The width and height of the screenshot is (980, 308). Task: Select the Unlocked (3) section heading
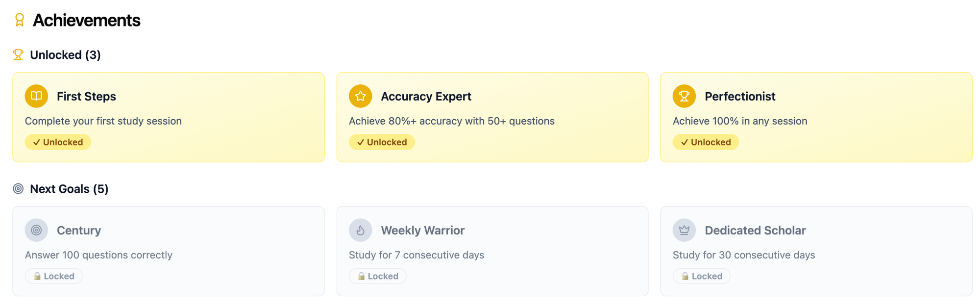65,55
